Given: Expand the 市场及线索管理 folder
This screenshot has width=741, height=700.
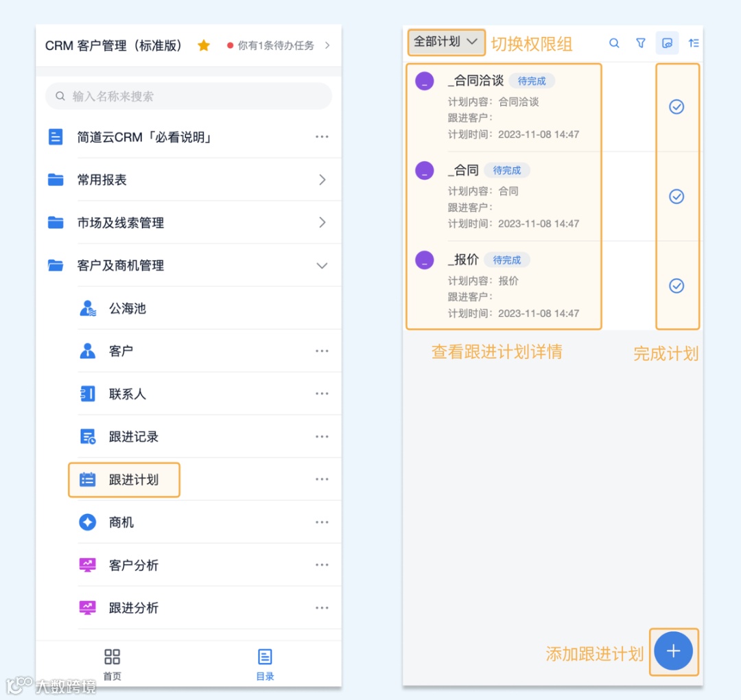Looking at the screenshot, I should pyautogui.click(x=189, y=222).
